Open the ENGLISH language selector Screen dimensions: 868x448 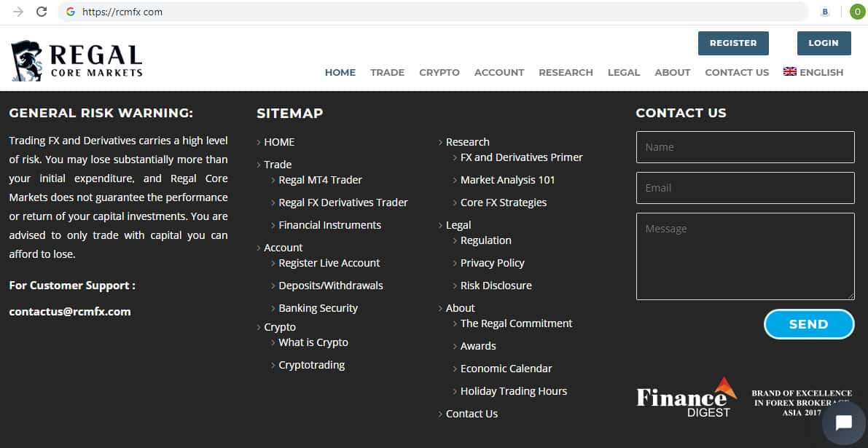click(x=821, y=72)
